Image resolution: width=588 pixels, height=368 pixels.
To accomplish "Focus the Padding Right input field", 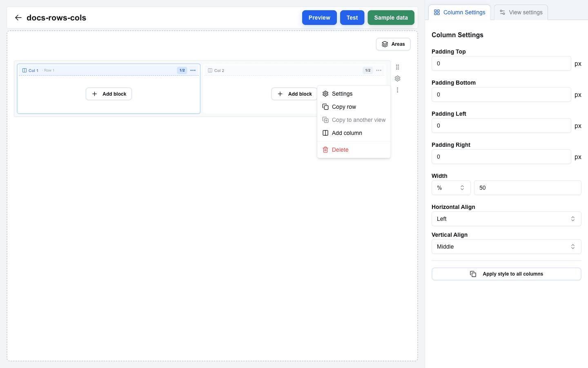I will 501,157.
